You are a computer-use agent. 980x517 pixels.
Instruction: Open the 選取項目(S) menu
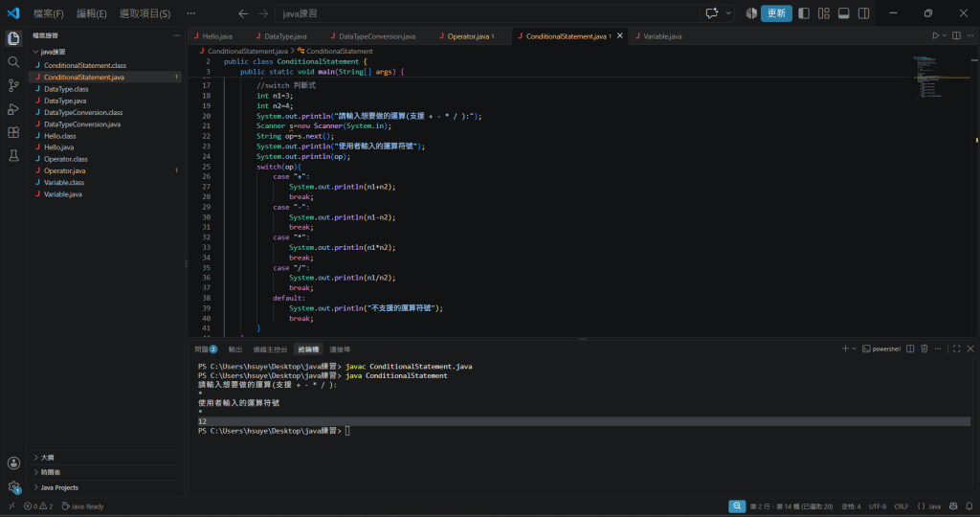[x=145, y=13]
